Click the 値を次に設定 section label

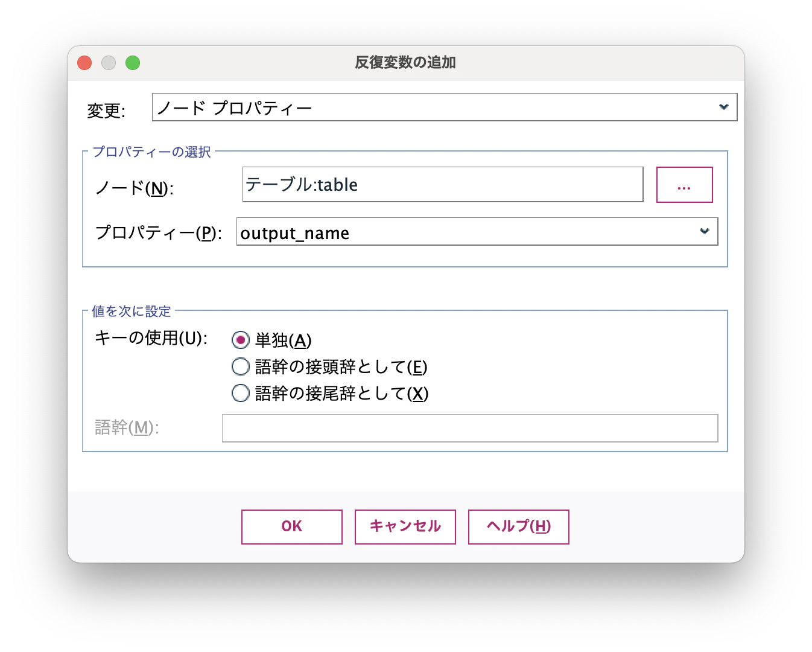coord(131,311)
